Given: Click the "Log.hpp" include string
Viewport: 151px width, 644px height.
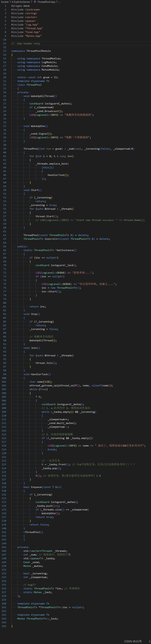Looking at the screenshot, I should (x=32, y=25).
